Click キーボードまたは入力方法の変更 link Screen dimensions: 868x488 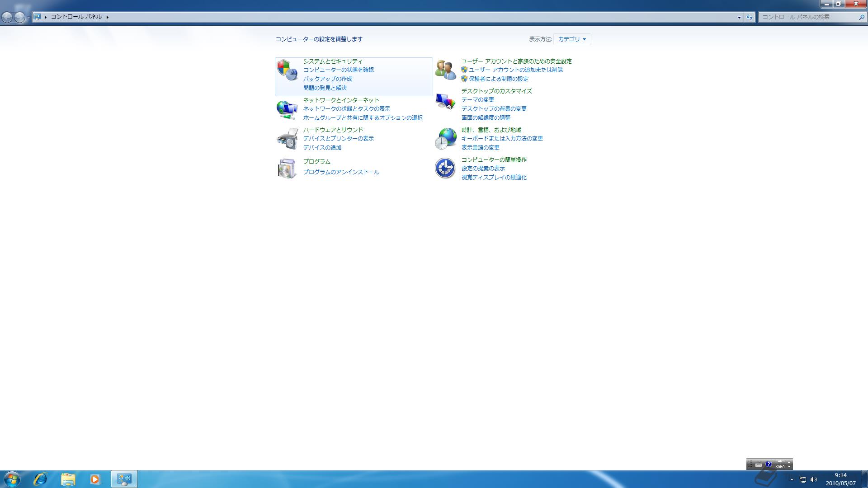click(502, 138)
